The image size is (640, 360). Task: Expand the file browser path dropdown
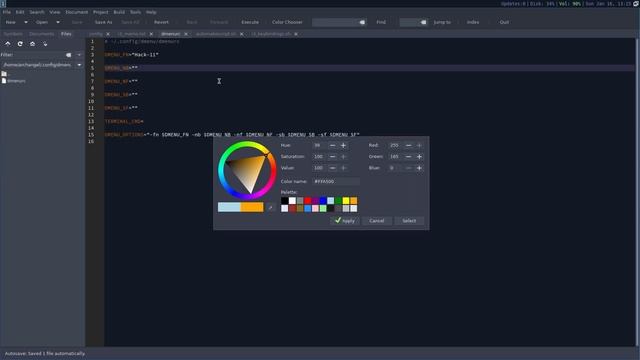coord(79,65)
